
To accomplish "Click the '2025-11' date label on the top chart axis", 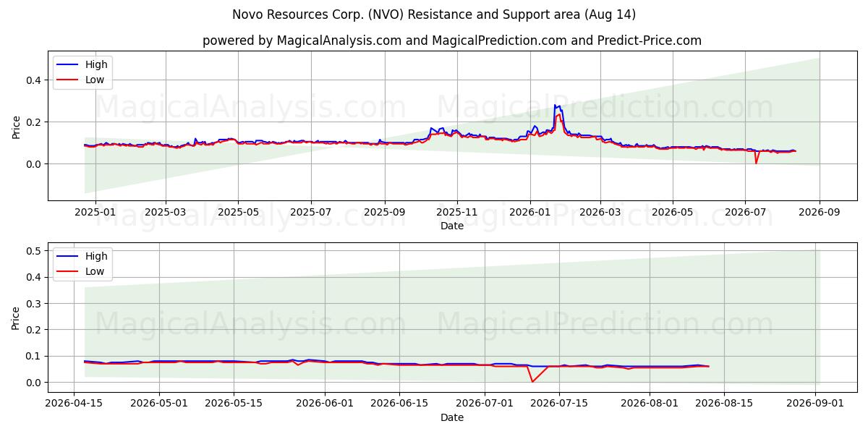I will [457, 212].
